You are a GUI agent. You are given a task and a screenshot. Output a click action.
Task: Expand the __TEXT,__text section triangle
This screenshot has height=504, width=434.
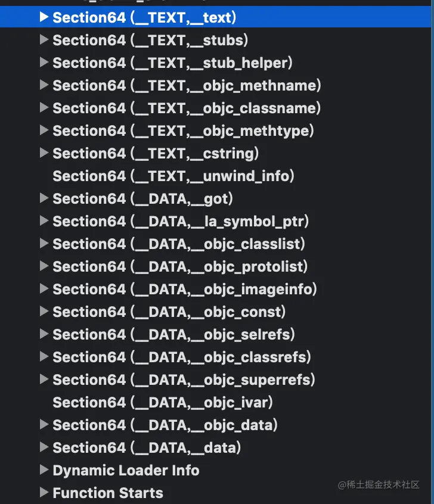[x=44, y=17]
